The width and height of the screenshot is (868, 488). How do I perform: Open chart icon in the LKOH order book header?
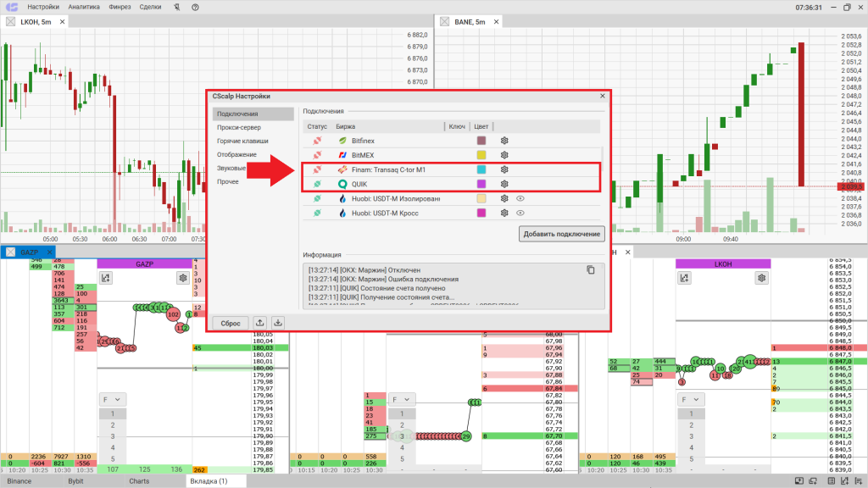pos(684,278)
